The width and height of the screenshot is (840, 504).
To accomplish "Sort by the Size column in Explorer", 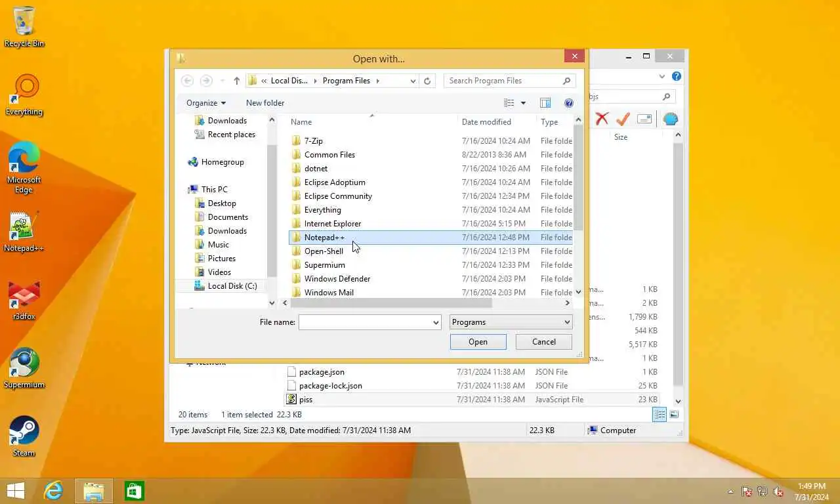I will 620,137.
